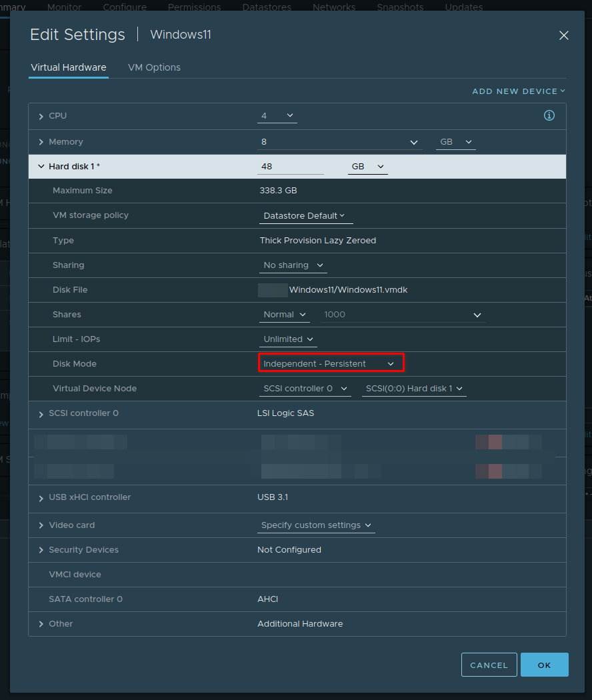Click the OK button
This screenshot has width=592, height=700.
coord(544,665)
